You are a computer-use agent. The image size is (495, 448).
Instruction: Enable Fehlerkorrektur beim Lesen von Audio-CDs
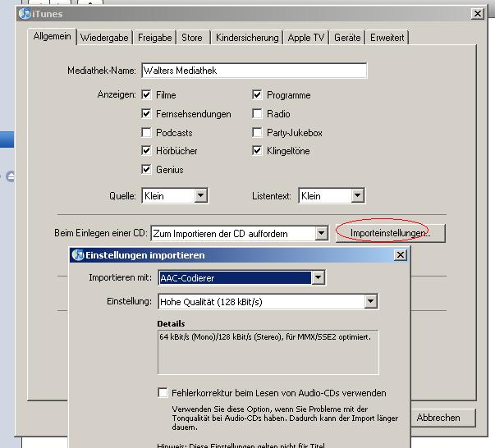pos(163,393)
